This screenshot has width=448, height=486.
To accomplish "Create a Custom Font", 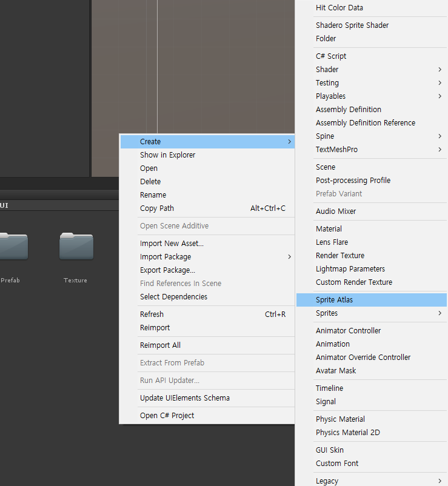I will [372, 464].
